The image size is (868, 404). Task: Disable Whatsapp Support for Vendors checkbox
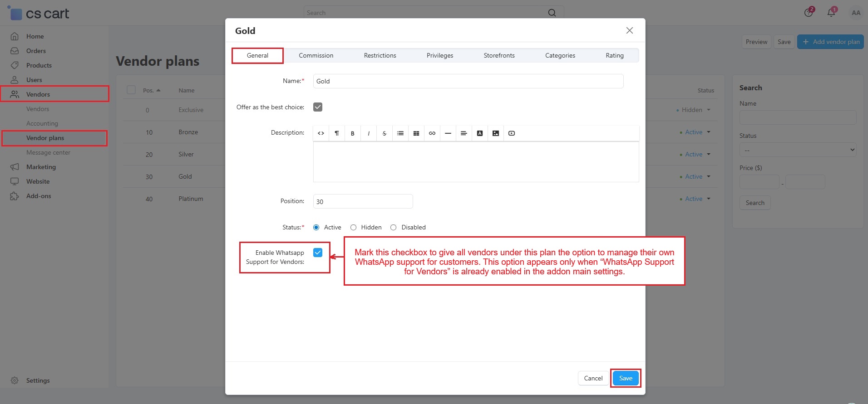318,253
